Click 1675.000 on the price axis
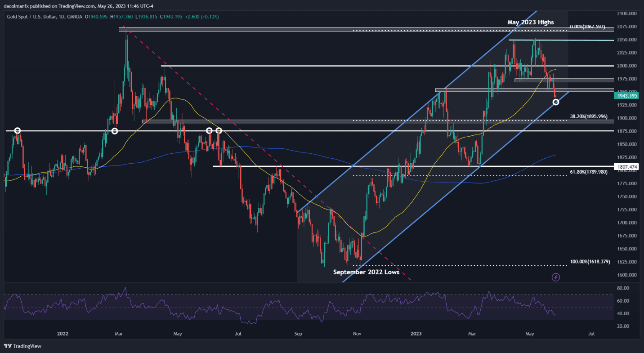The height and width of the screenshot is (353, 644). (628, 236)
